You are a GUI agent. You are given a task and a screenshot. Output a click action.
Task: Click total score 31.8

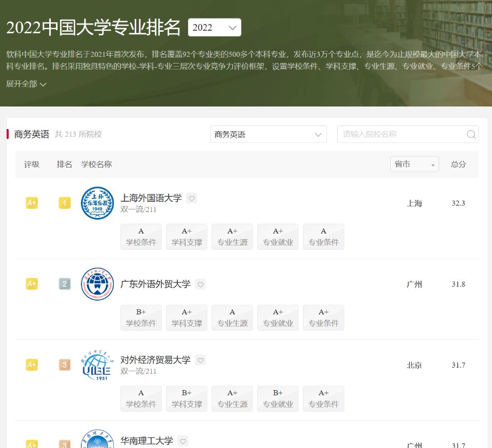point(458,284)
